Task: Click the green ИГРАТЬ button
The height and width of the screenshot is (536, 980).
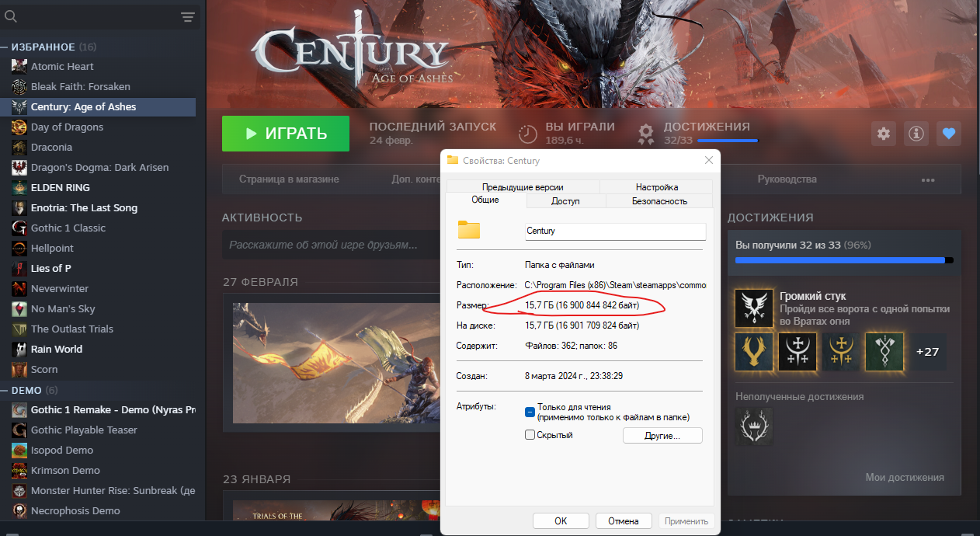Action: pyautogui.click(x=286, y=134)
